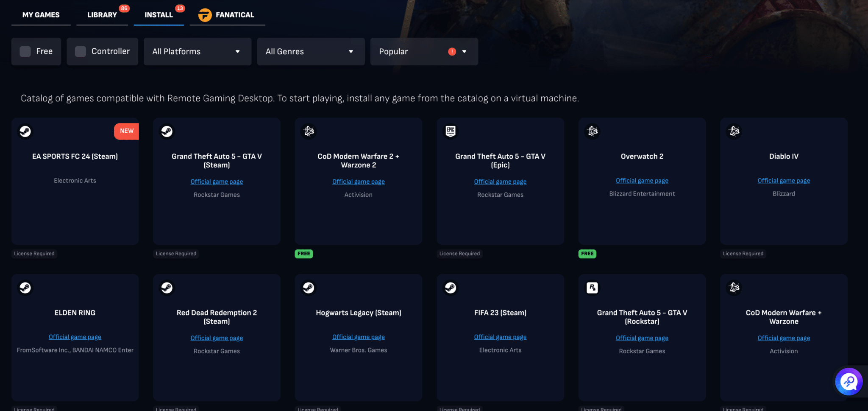
Task: Open the Popular sorting dropdown
Action: [x=424, y=51]
